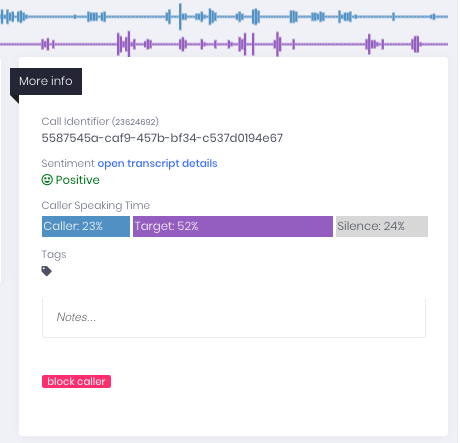Click the More info tab label
The image size is (460, 443).
tap(46, 81)
